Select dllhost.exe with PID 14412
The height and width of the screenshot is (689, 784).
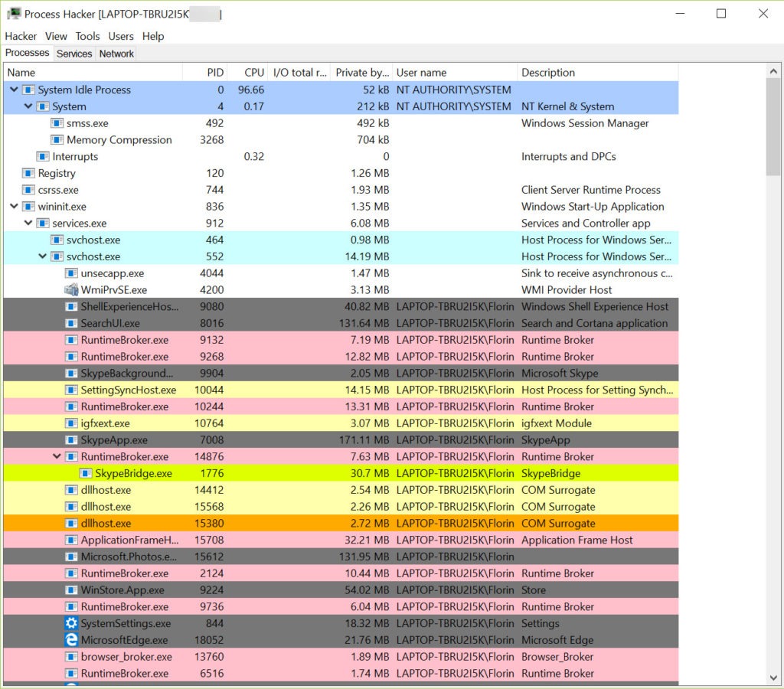pos(341,490)
